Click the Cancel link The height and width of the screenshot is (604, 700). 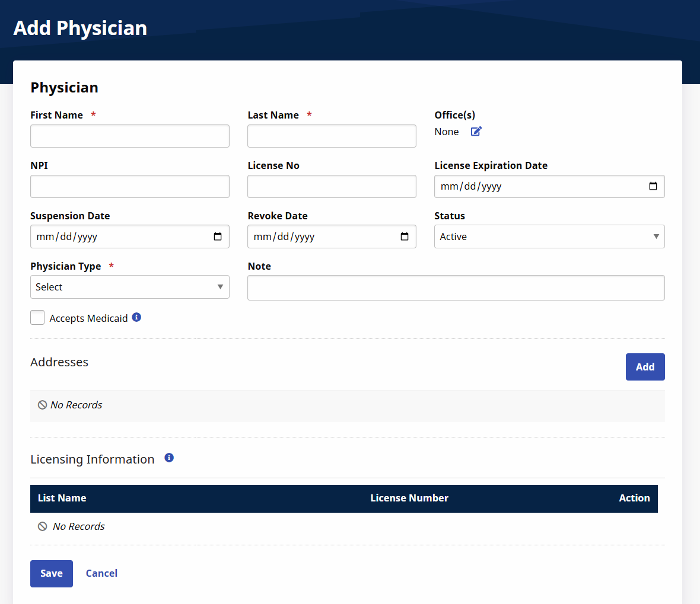click(x=101, y=573)
